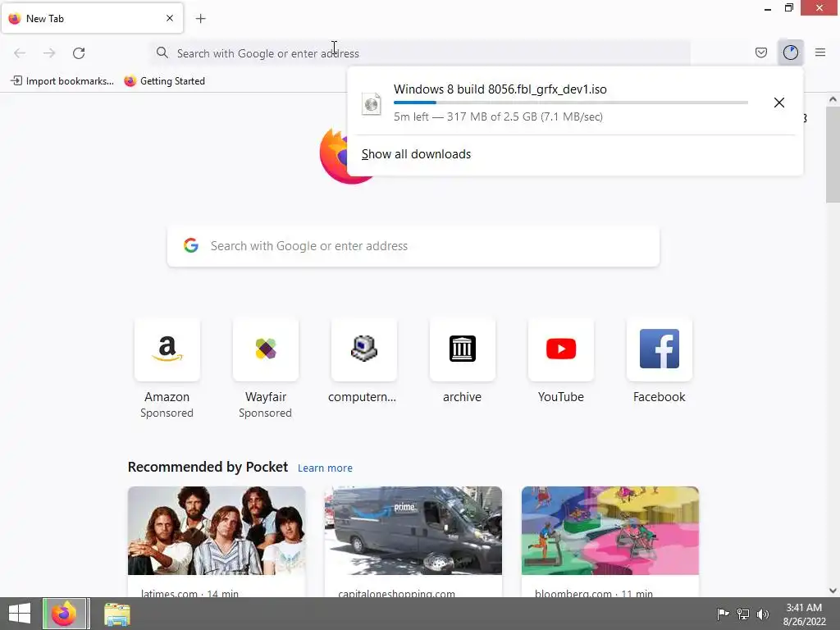Open the Windows Start button
The height and width of the screenshot is (630, 840).
pyautogui.click(x=20, y=614)
